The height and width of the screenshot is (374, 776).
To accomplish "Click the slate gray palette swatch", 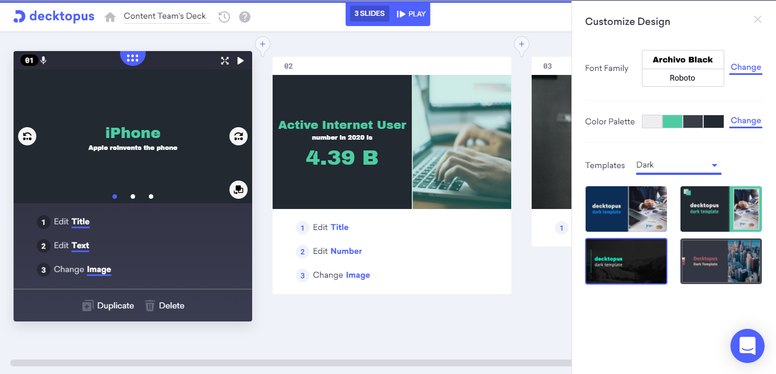I will 693,122.
